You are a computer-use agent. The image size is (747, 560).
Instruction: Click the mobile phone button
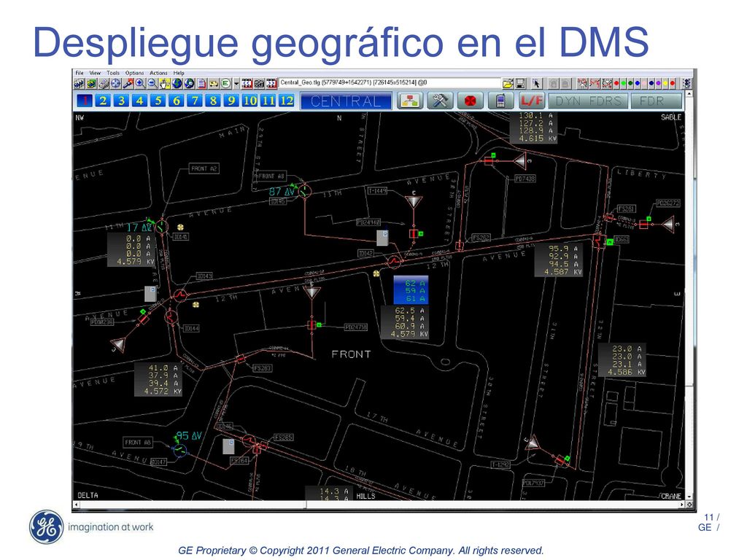(x=500, y=101)
